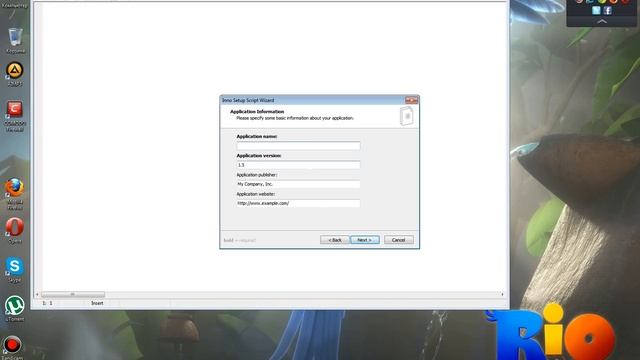Click the Application version field
Viewport: 640px width, 360px height.
tap(298, 165)
